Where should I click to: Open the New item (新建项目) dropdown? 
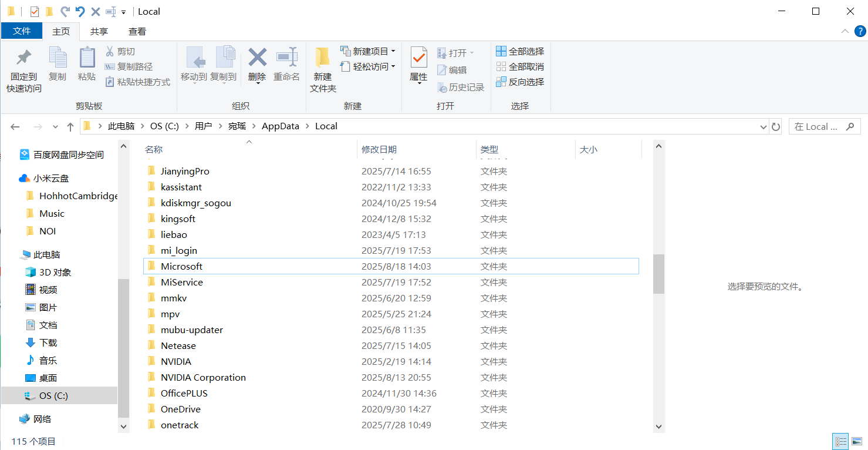click(368, 51)
